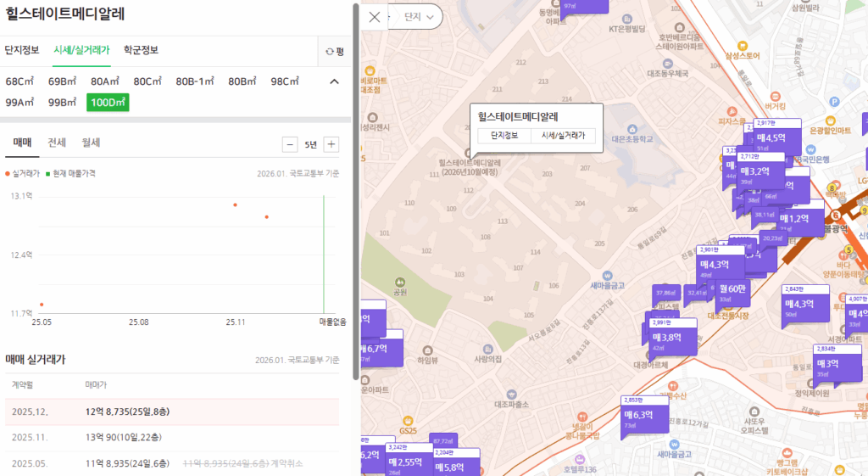Switch to 월세 price tab
This screenshot has height=476, width=868.
(x=91, y=143)
